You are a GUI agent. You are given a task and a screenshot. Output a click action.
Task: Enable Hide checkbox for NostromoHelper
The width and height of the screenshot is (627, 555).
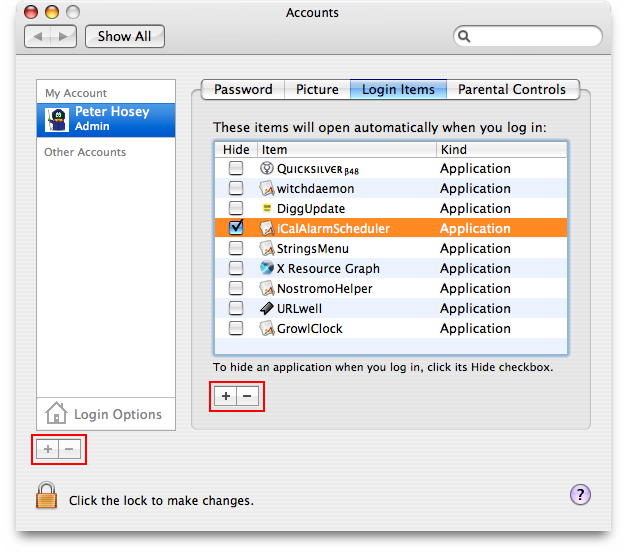point(236,288)
